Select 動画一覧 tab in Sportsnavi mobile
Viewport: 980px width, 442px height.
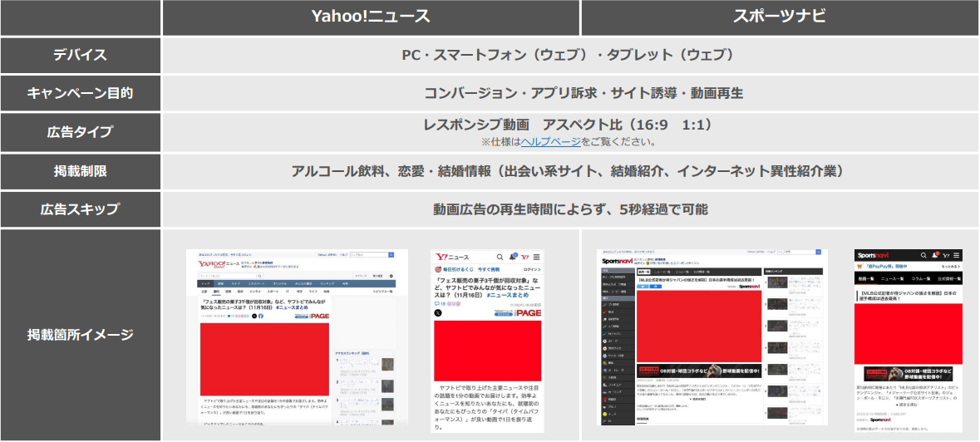pyautogui.click(x=866, y=278)
